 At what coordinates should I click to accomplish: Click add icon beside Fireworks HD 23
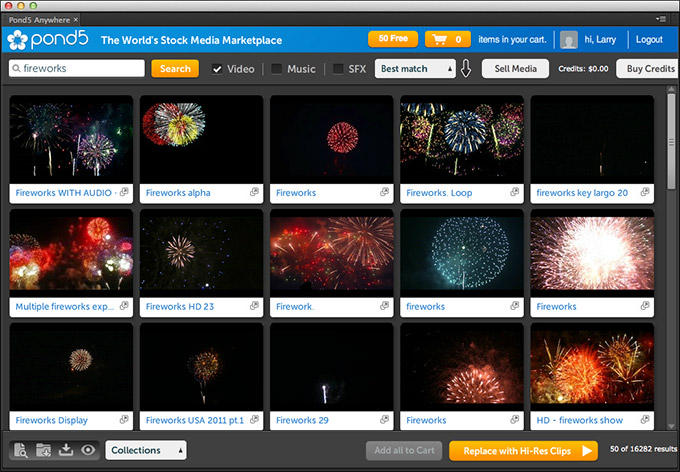(x=255, y=307)
